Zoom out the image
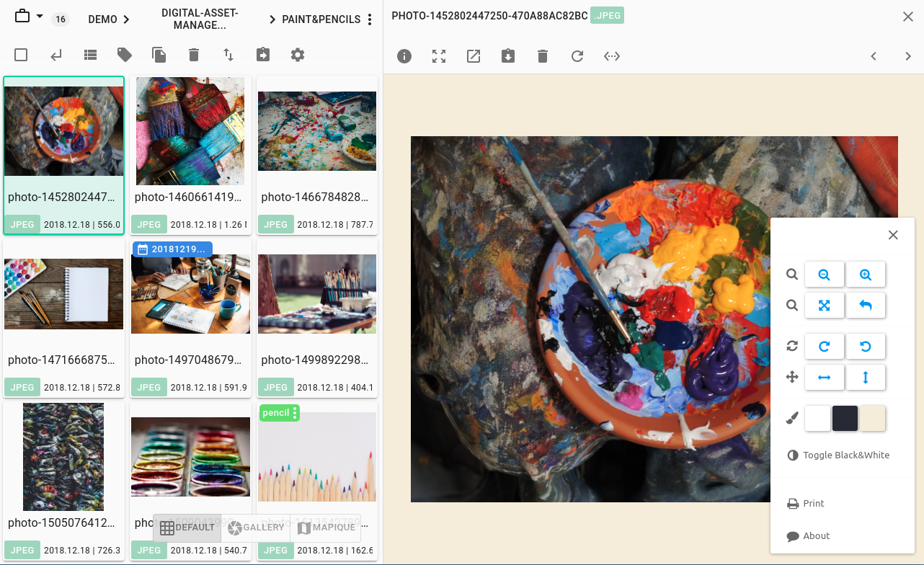The height and width of the screenshot is (565, 924). [x=824, y=275]
